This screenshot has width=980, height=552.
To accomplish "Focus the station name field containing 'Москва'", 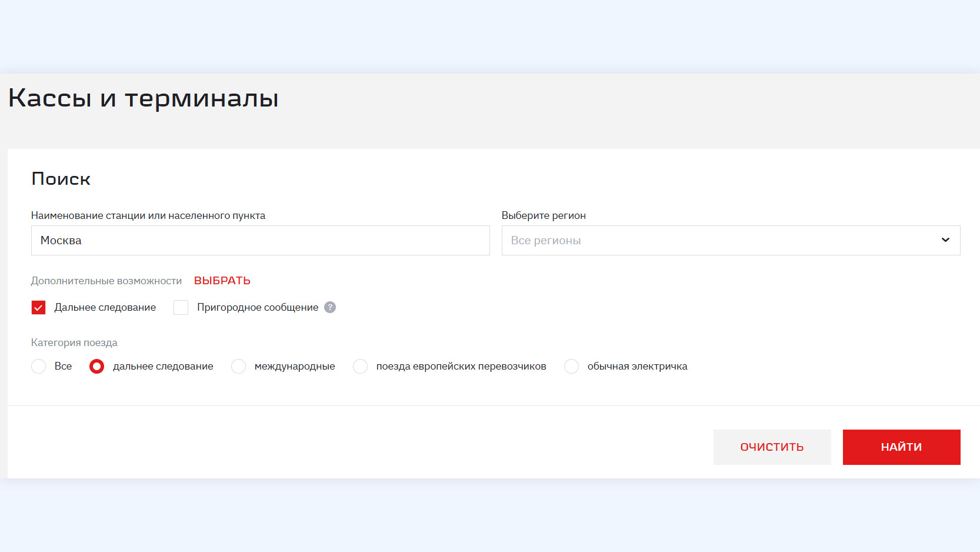I will (260, 240).
